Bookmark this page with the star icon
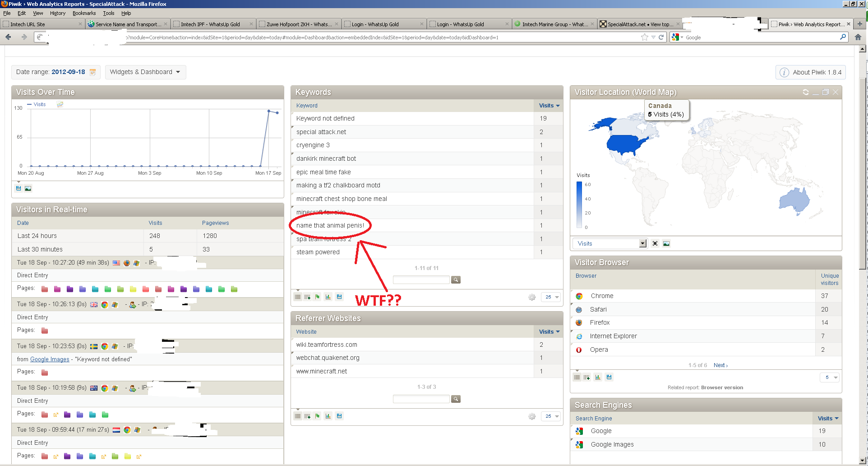 [645, 37]
